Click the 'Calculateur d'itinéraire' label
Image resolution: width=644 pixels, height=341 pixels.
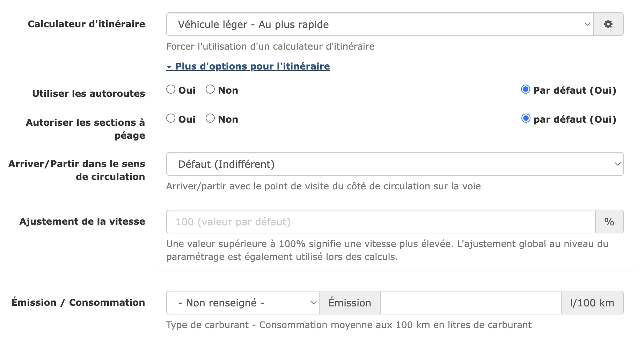point(86,24)
